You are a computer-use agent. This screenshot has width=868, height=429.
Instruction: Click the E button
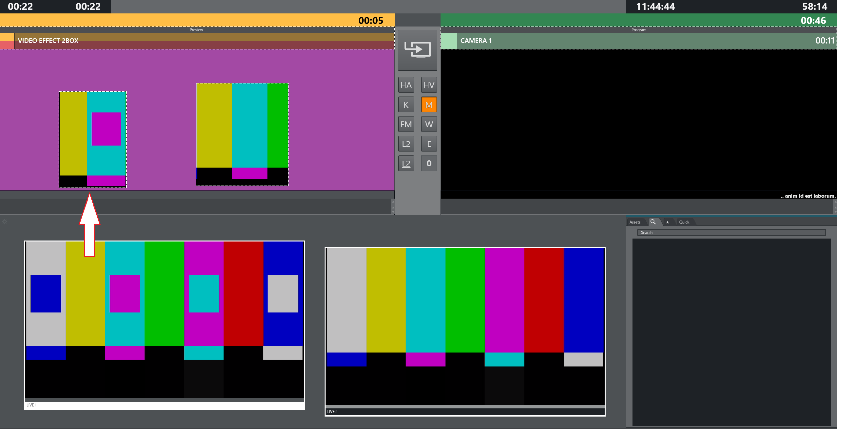[429, 144]
